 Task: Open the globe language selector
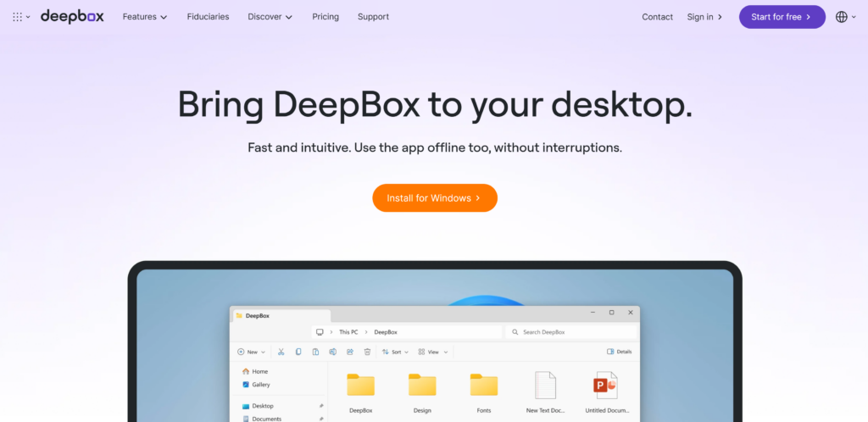pos(845,17)
